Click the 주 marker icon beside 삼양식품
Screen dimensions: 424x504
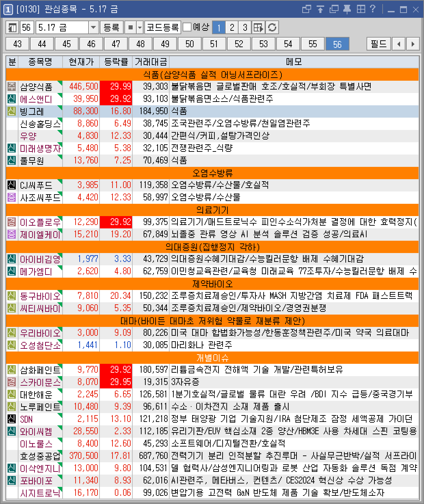click(x=12, y=87)
